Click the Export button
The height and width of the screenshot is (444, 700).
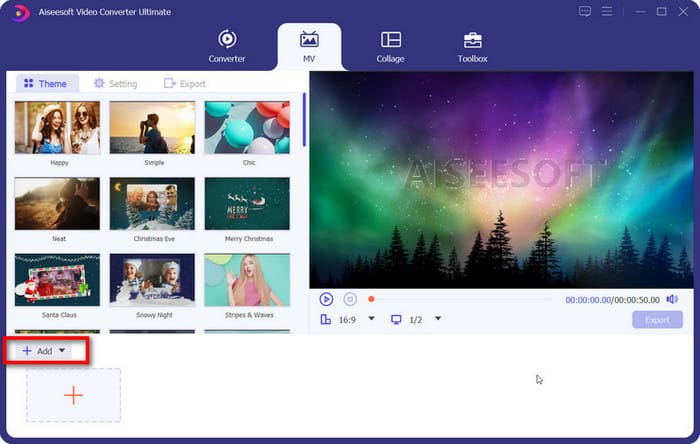pyautogui.click(x=657, y=320)
